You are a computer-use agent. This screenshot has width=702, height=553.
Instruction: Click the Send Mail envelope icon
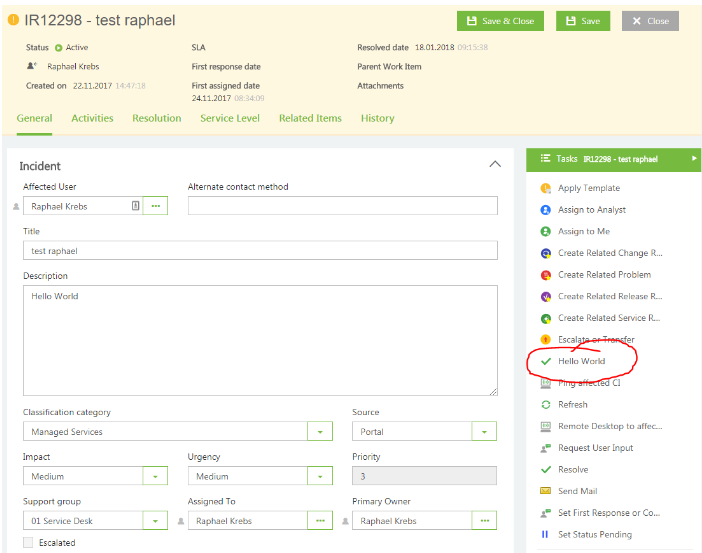pos(545,491)
